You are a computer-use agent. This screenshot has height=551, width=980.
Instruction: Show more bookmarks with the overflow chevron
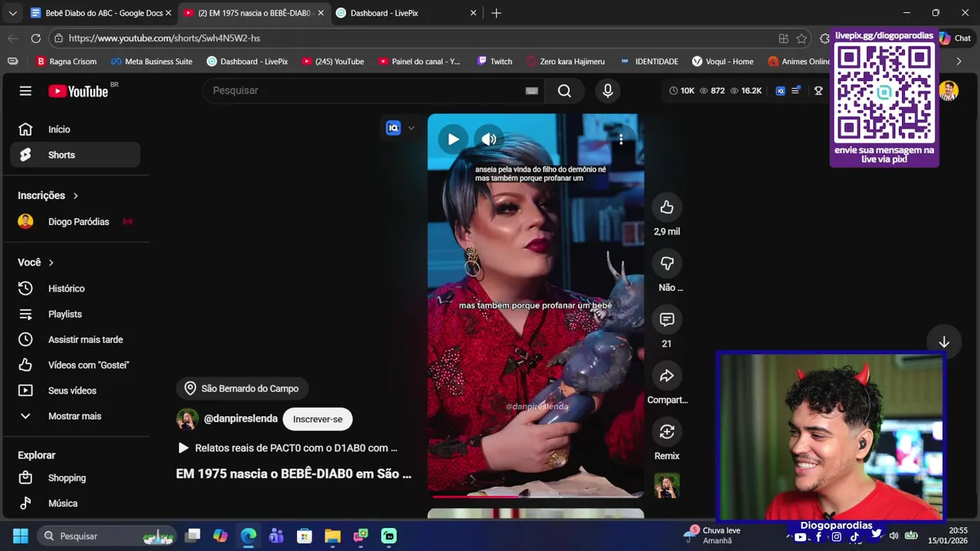click(959, 61)
